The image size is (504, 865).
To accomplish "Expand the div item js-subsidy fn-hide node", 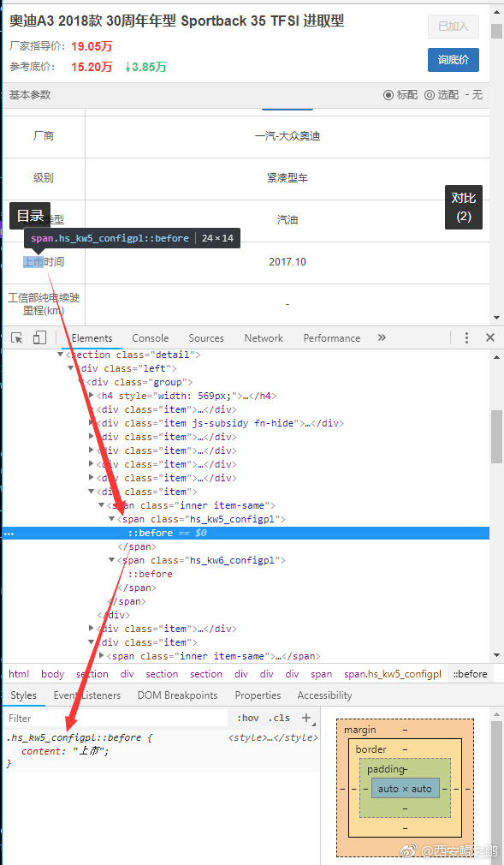I will click(x=92, y=423).
